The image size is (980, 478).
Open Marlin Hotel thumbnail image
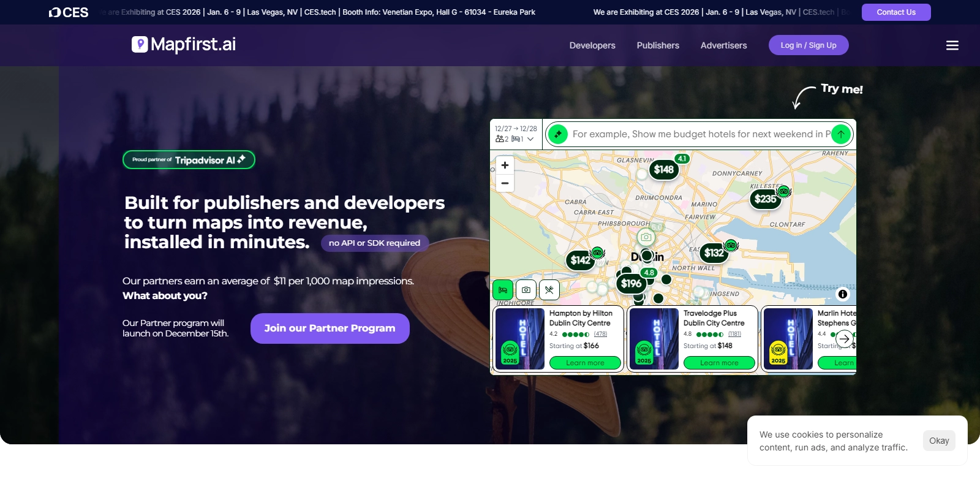pos(788,339)
